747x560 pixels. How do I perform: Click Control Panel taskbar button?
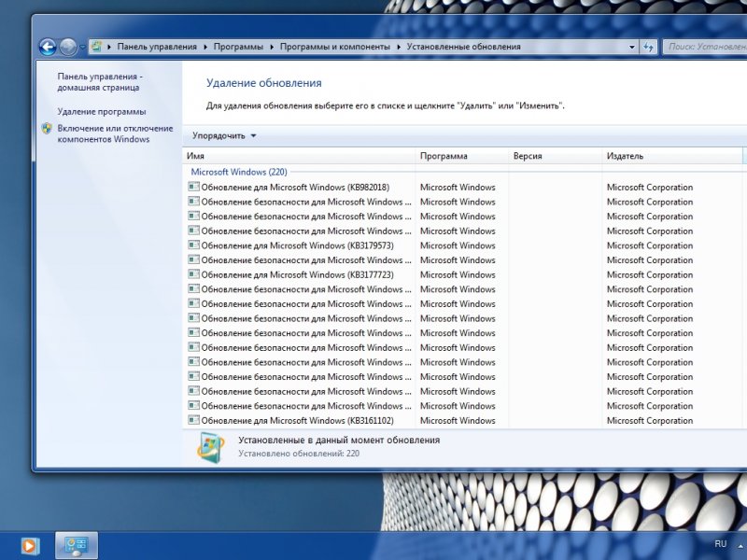[77, 546]
